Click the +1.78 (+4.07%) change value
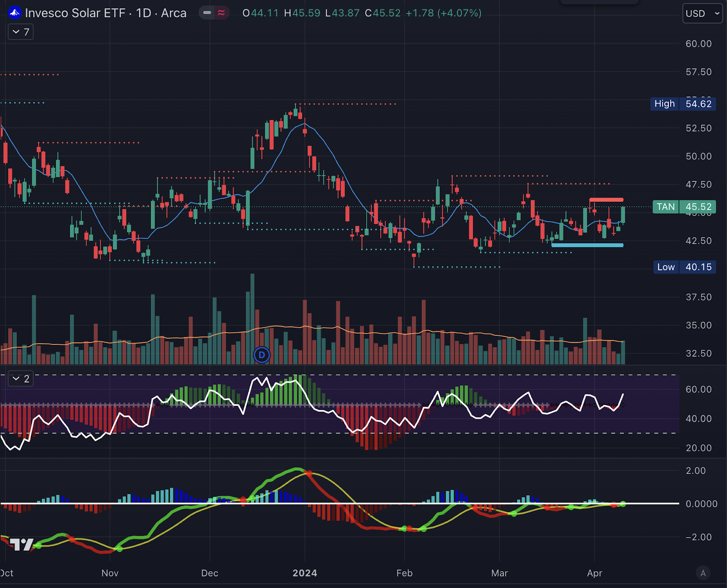This screenshot has height=588, width=727. click(443, 13)
